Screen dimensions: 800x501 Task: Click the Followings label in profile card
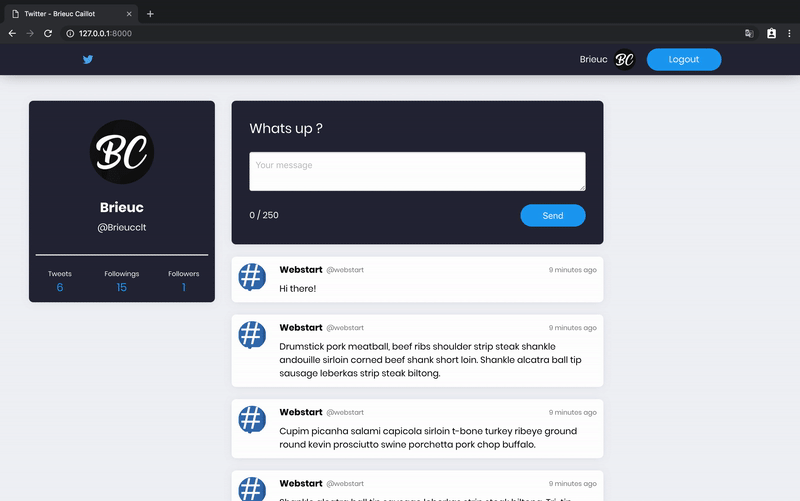pos(121,274)
